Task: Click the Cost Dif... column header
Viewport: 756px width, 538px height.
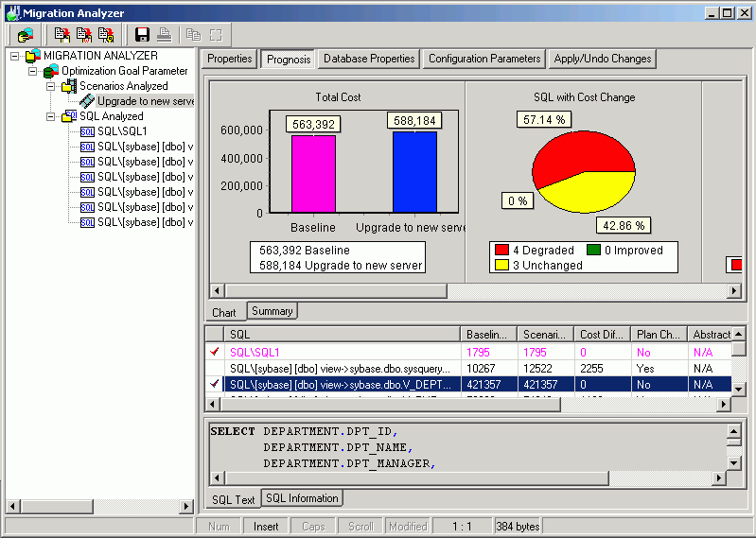Action: (x=602, y=334)
